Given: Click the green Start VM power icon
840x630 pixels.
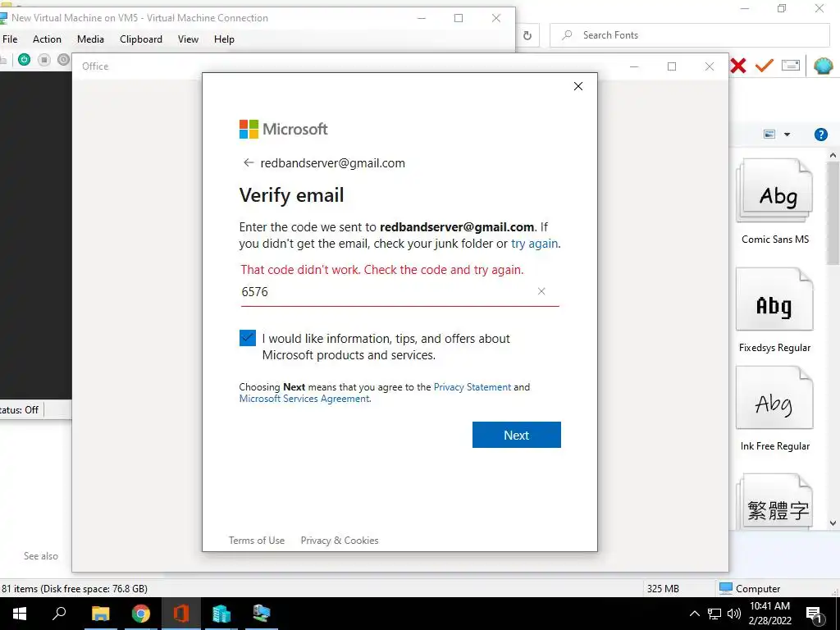Looking at the screenshot, I should tap(24, 59).
